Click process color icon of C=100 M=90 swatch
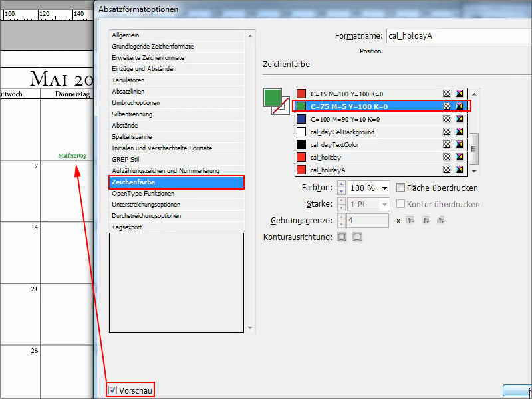532x399 pixels. (446, 119)
